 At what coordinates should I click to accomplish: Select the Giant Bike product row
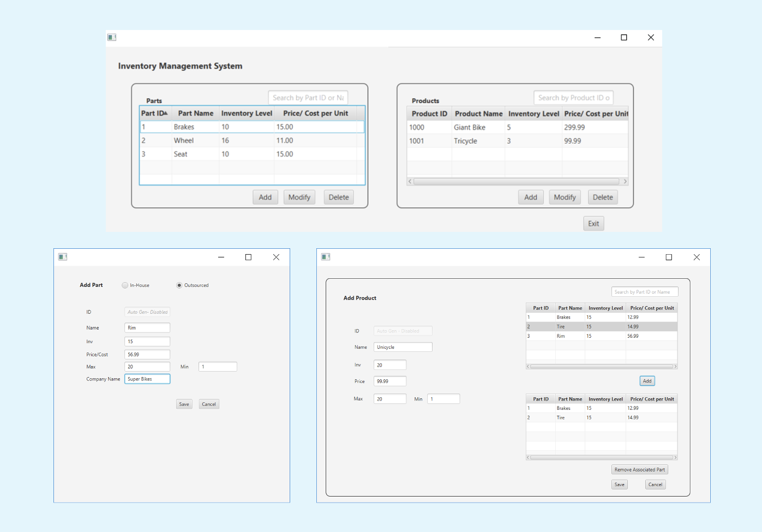(x=516, y=128)
